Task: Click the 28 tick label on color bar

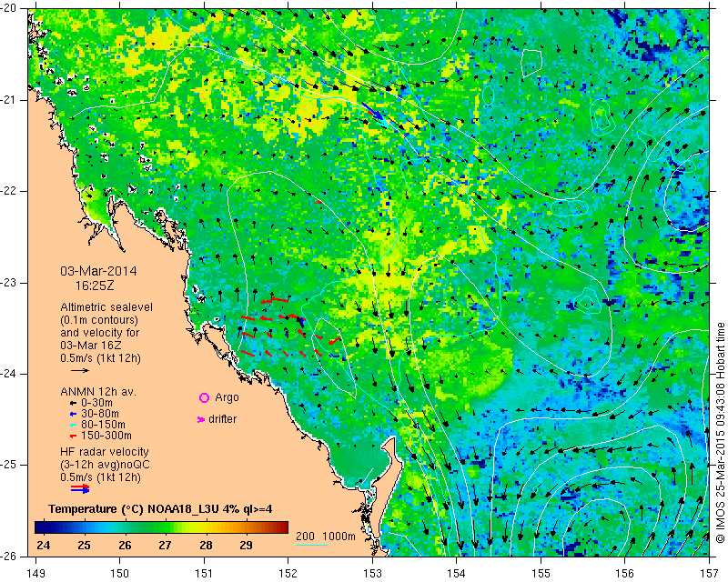Action: (x=206, y=545)
